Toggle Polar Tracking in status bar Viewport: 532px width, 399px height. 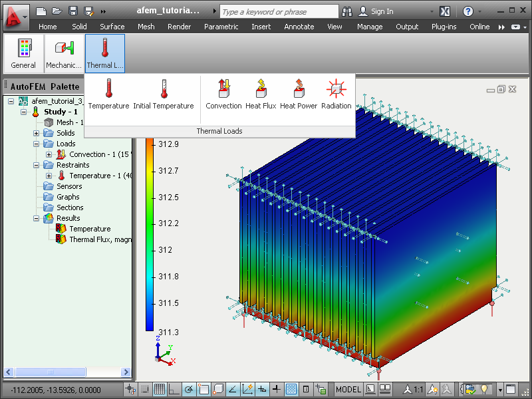189,389
